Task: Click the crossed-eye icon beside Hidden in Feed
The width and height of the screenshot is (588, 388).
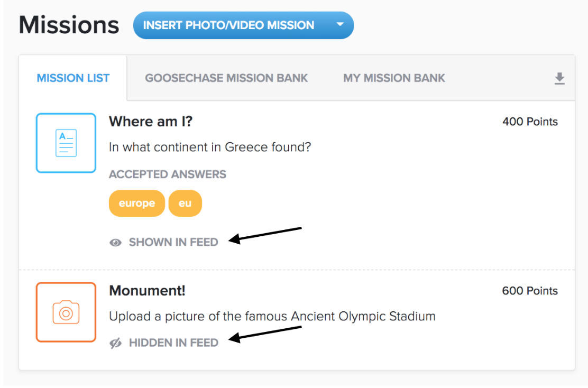Action: click(x=115, y=343)
